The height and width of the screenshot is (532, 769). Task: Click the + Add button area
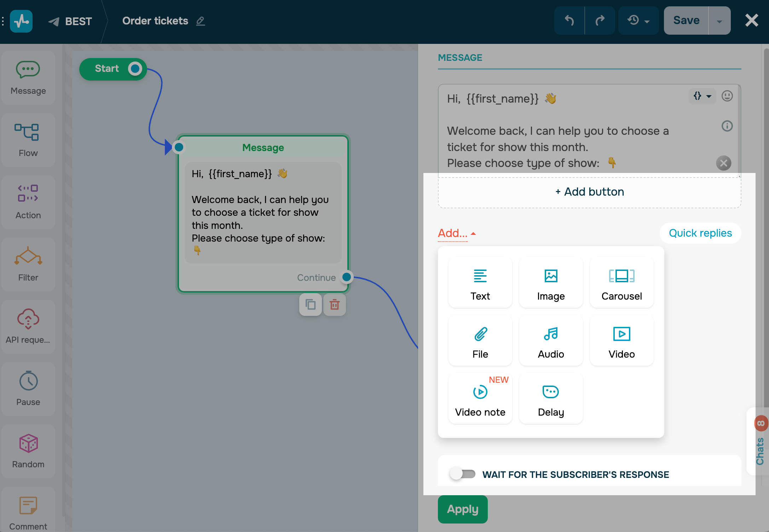(x=589, y=192)
